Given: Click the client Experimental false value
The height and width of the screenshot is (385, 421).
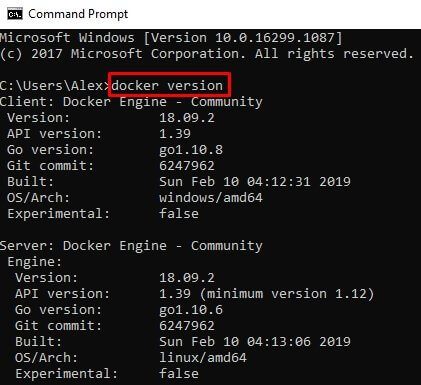Looking at the screenshot, I should click(179, 214).
